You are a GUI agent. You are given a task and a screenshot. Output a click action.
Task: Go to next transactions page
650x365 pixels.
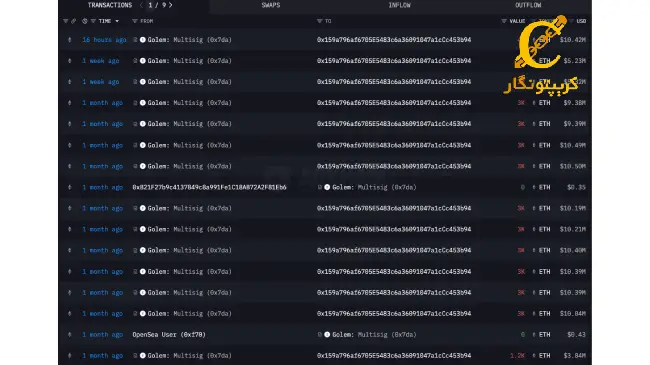pos(170,5)
